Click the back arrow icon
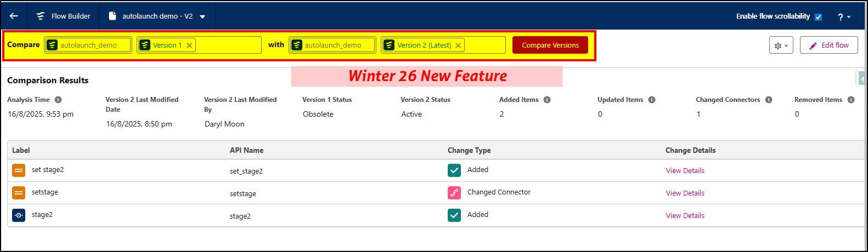The image size is (868, 252). [14, 16]
